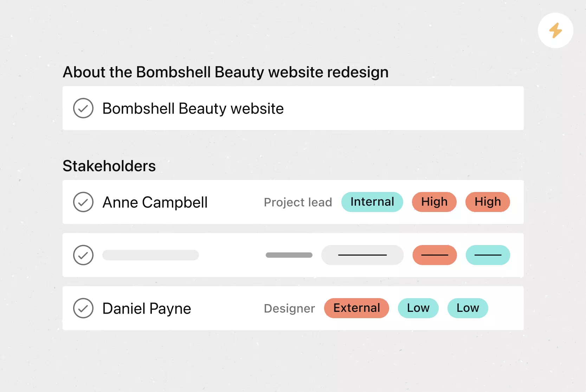Select the Stakeholders section heading

pos(109,166)
